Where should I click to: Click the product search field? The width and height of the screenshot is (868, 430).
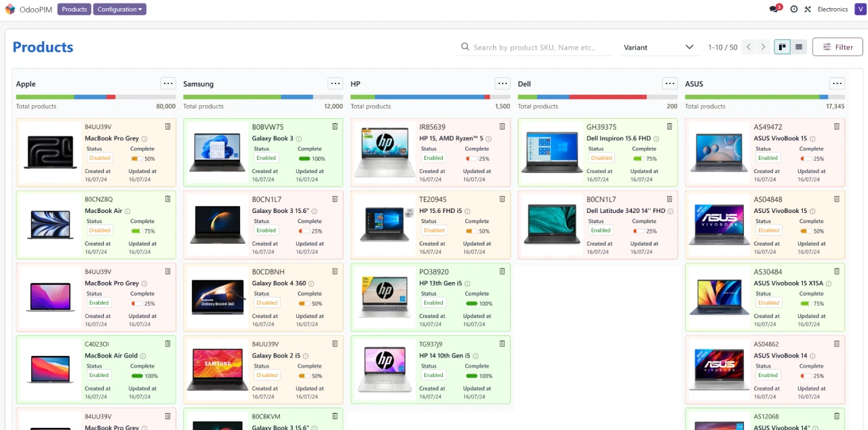536,47
